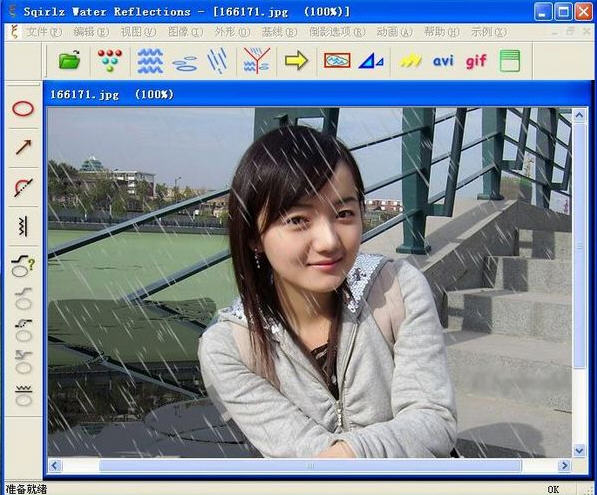Click the arrow-curve ellipse tool
Viewport: 597px width, 495px height.
point(23,362)
